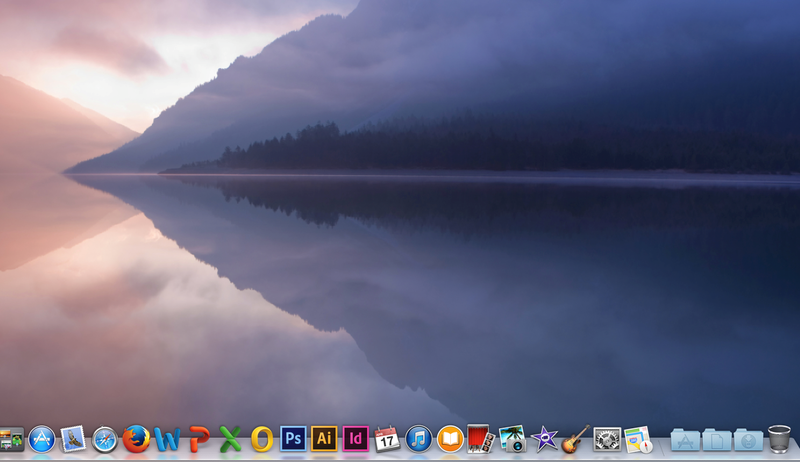Image resolution: width=800 pixels, height=462 pixels.
Task: Open Microsoft PowerPoint from the dock
Action: pos(199,439)
